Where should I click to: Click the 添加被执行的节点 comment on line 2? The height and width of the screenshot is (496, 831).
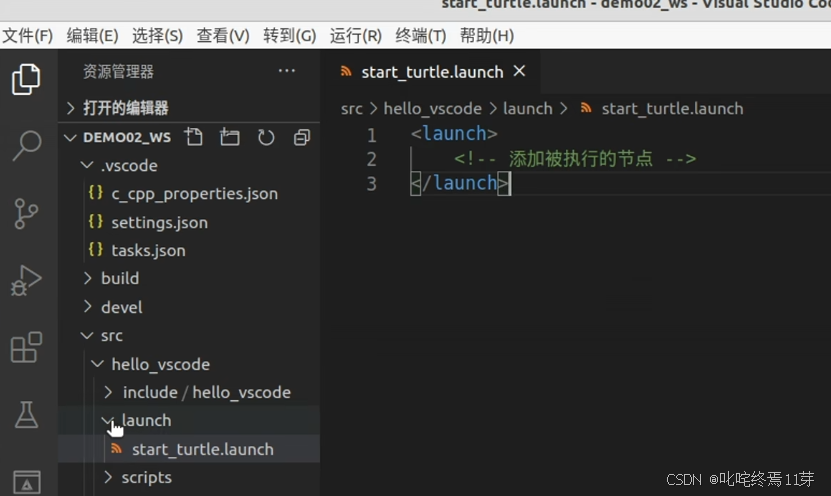pyautogui.click(x=580, y=158)
